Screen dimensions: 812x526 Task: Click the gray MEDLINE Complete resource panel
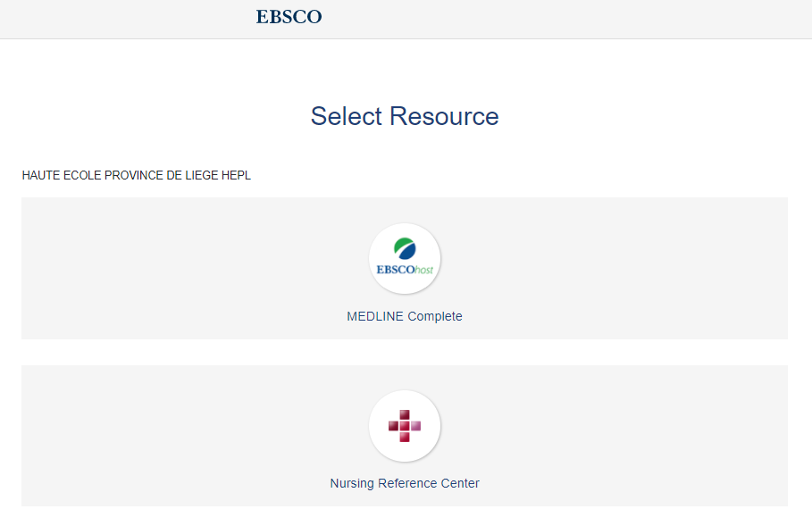tap(405, 268)
